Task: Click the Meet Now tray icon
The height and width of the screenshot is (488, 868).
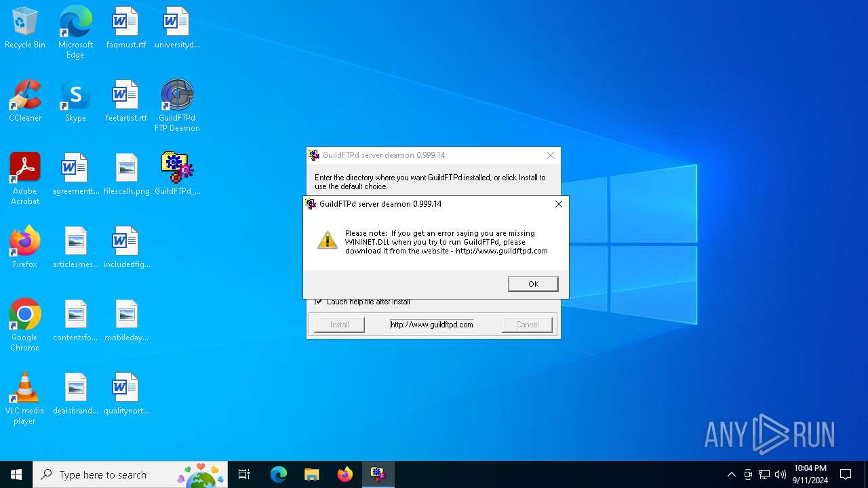Action: pos(748,474)
